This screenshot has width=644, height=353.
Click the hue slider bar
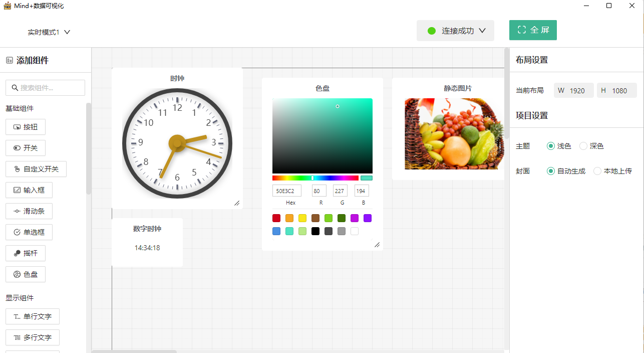315,178
